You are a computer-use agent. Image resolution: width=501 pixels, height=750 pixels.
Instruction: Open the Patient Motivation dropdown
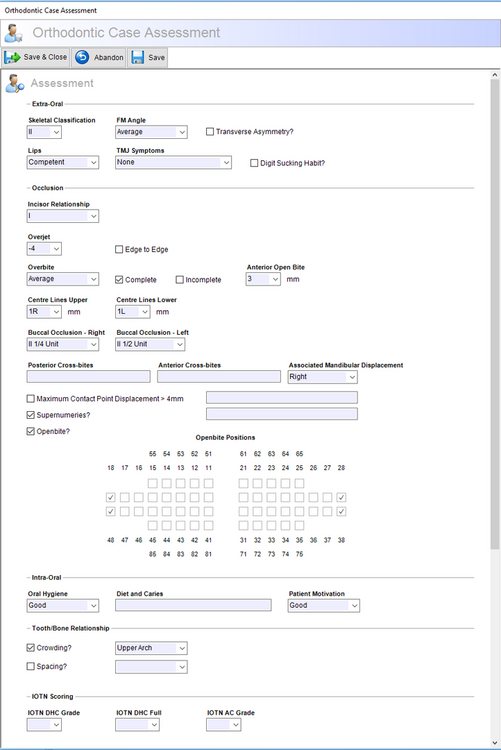click(323, 606)
